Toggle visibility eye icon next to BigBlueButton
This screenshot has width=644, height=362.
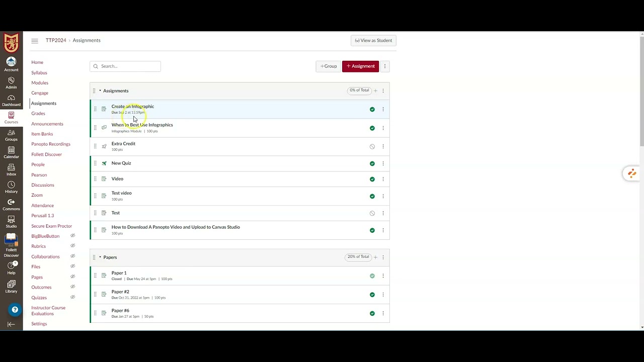click(x=72, y=236)
